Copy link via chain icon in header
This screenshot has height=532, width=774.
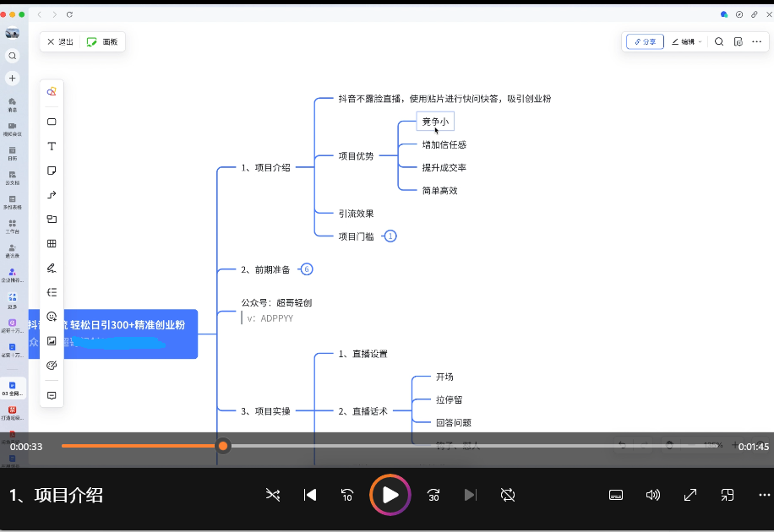(x=755, y=14)
